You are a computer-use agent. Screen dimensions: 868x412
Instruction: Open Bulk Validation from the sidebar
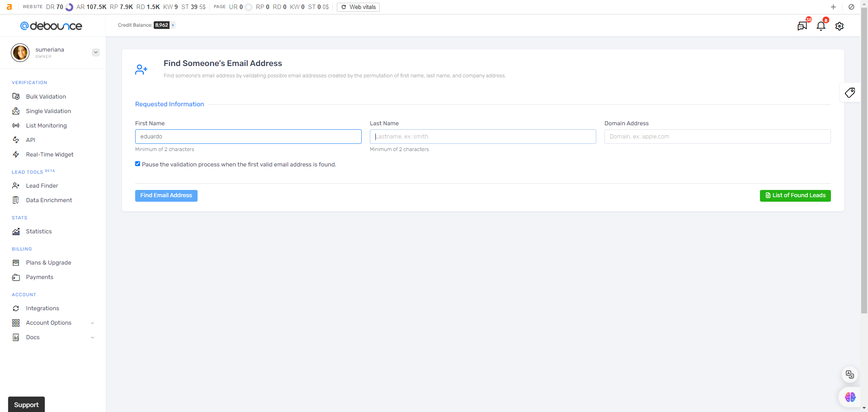46,97
